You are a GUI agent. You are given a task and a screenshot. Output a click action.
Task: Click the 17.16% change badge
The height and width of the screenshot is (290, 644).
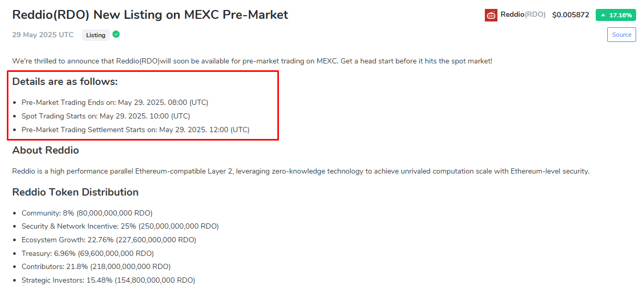point(616,15)
